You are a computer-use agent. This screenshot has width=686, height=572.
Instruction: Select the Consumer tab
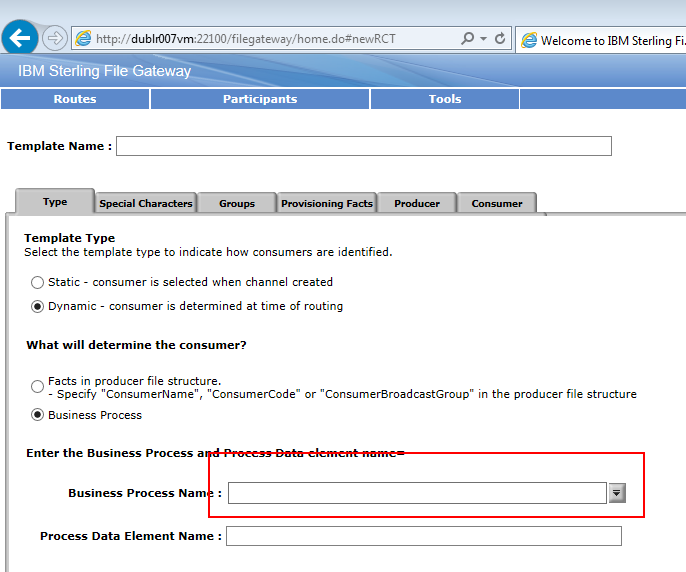497,203
